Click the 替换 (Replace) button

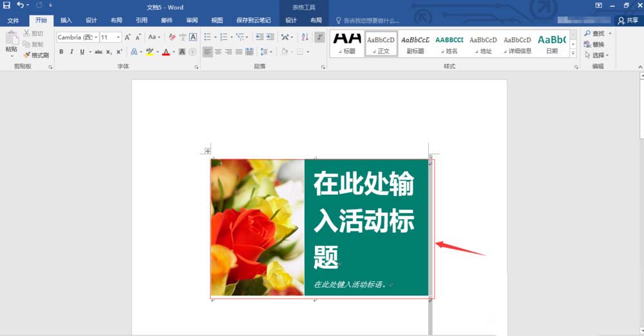(594, 44)
